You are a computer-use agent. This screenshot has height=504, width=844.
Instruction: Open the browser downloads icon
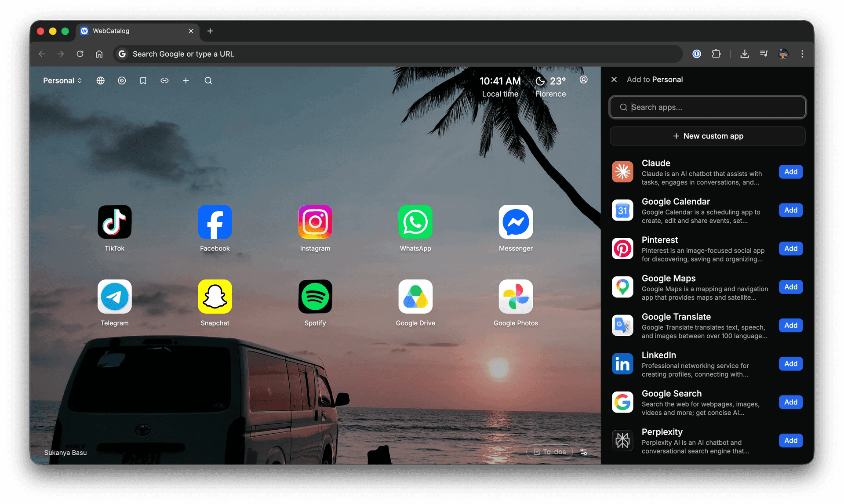(744, 54)
